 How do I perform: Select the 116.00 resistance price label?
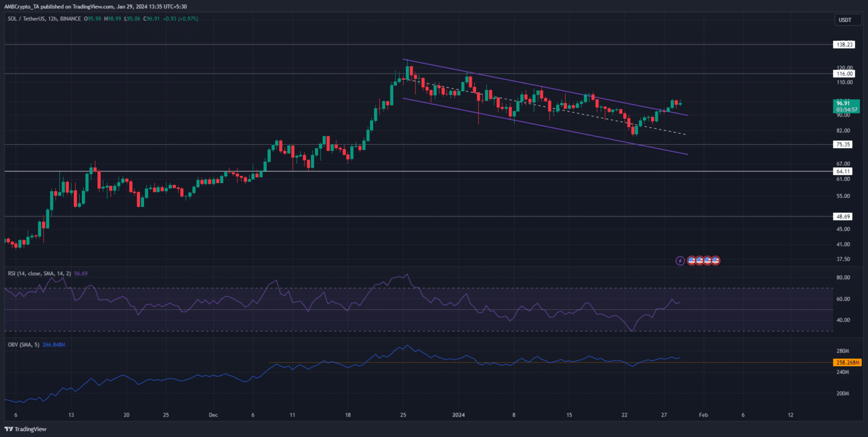pyautogui.click(x=843, y=73)
